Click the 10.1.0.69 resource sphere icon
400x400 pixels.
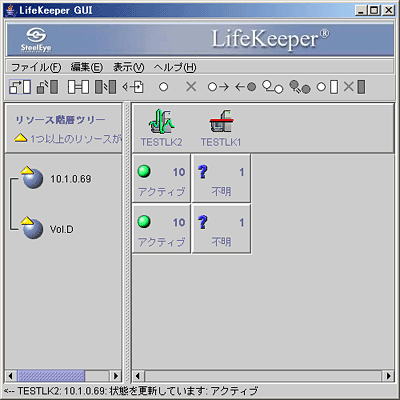[32, 178]
